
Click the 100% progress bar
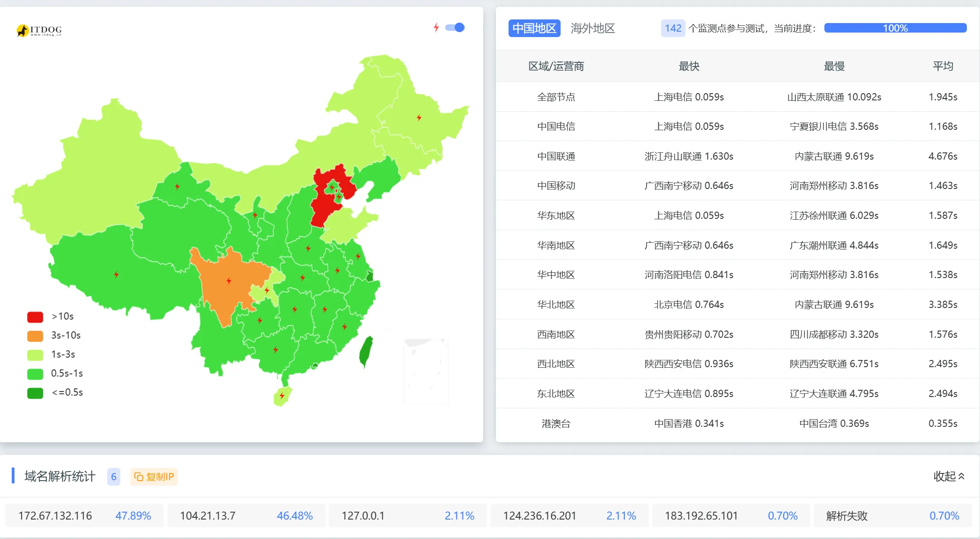[x=895, y=28]
